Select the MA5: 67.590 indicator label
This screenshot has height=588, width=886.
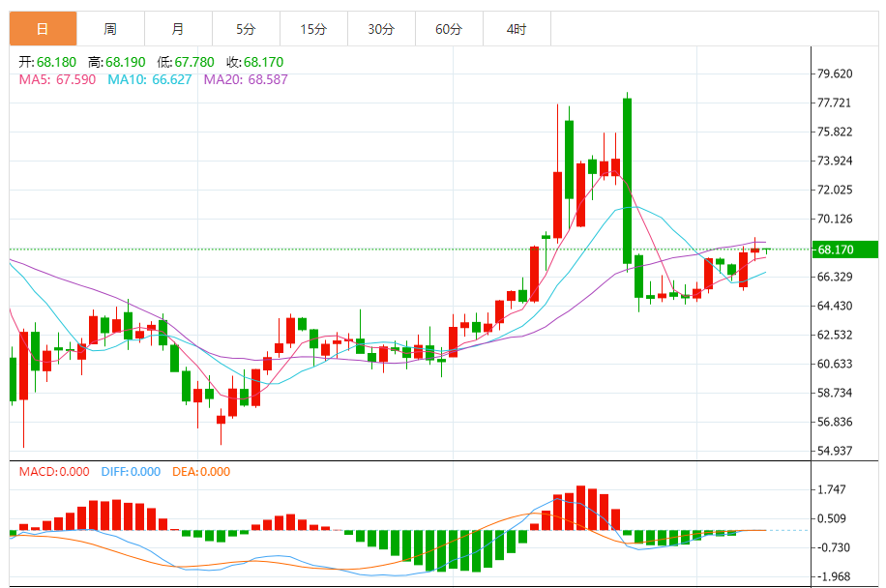pyautogui.click(x=57, y=79)
